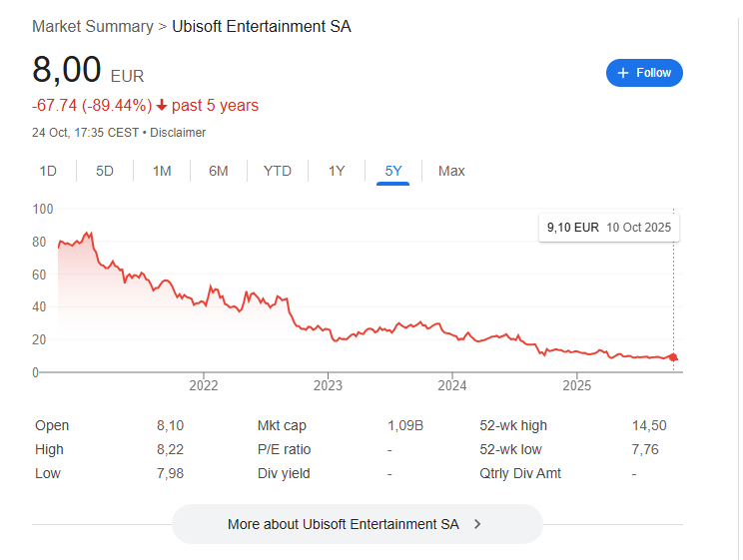Switch to the 5D time range
Screen dimensions: 743x560
click(105, 171)
